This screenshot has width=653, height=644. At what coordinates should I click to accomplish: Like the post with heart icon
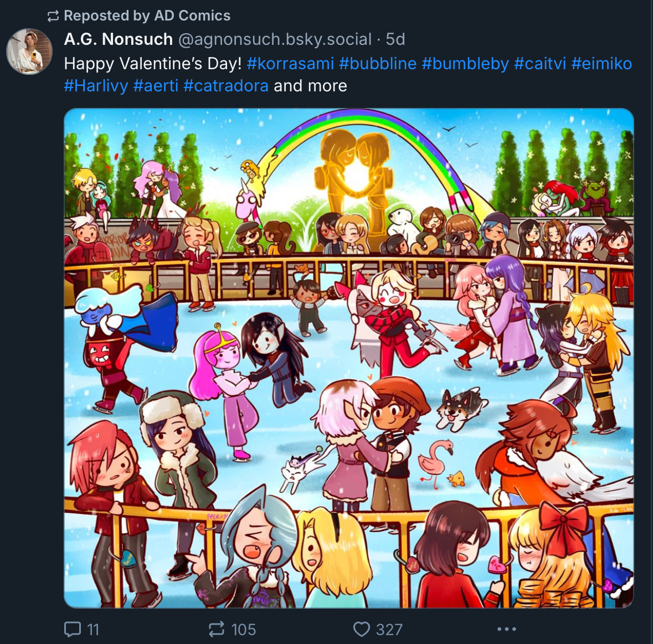362,629
